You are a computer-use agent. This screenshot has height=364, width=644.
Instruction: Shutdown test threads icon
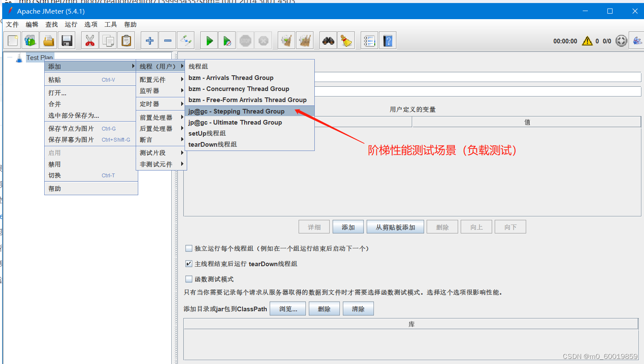pyautogui.click(x=264, y=41)
